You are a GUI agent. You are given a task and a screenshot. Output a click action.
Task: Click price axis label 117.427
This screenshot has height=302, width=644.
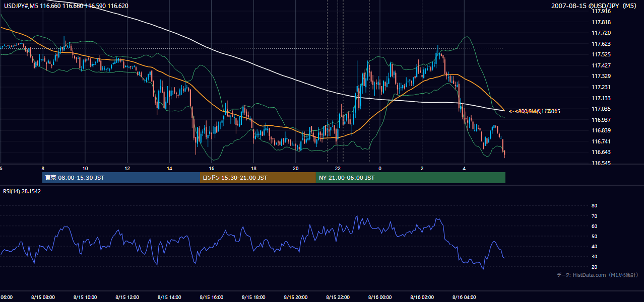pos(601,65)
